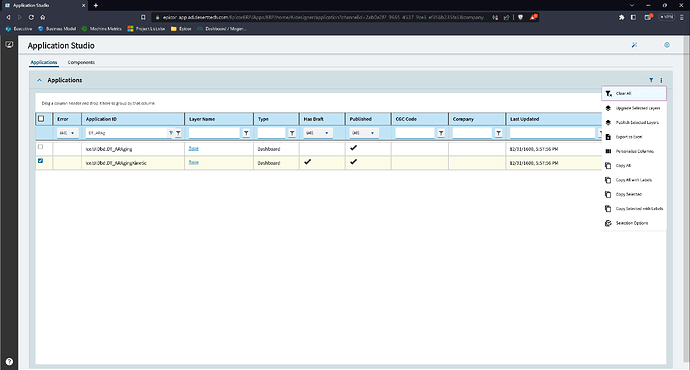Click the Application ID filter text field

tap(126, 133)
